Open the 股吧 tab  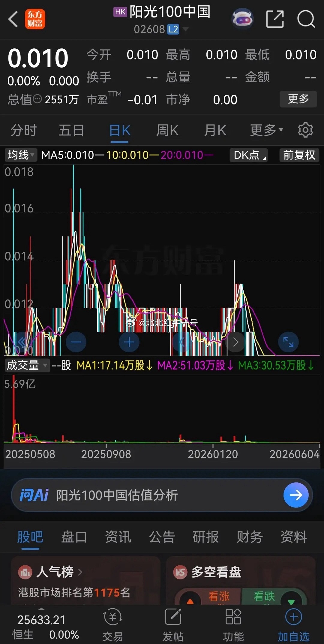30,537
